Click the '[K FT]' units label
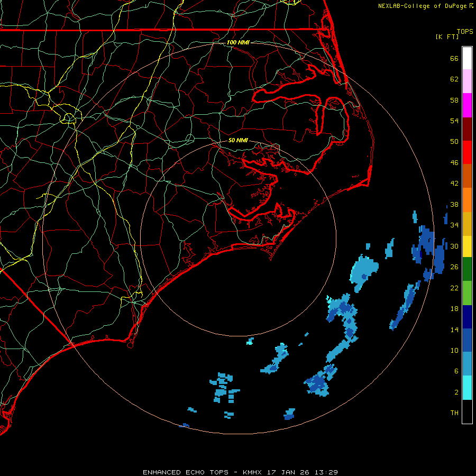 point(447,36)
